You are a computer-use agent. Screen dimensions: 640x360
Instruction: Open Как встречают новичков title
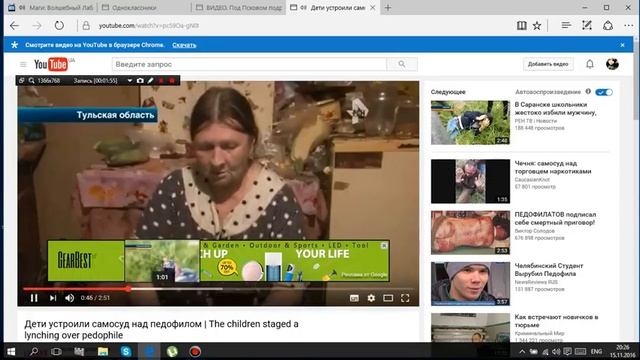pyautogui.click(x=556, y=321)
